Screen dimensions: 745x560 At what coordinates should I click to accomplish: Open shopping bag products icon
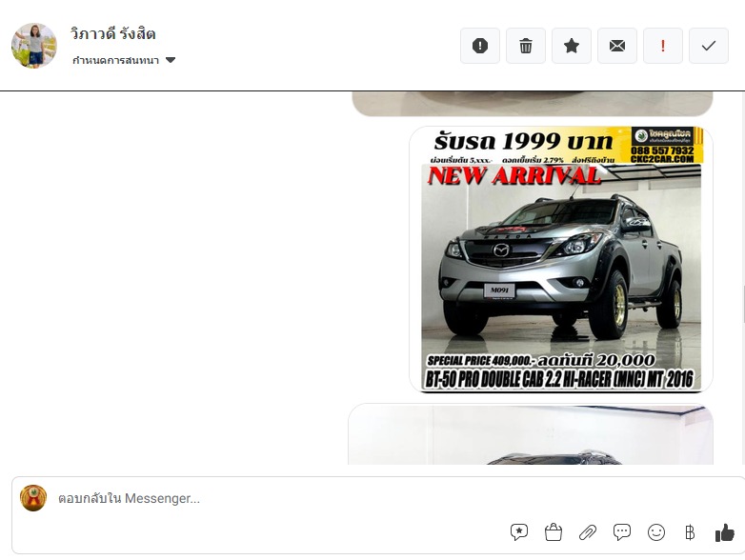[x=554, y=532]
